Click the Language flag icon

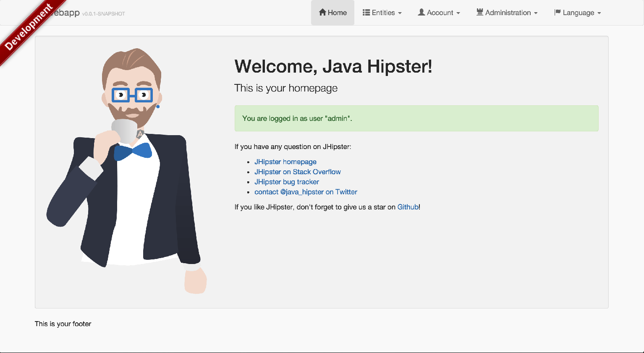[x=557, y=12]
